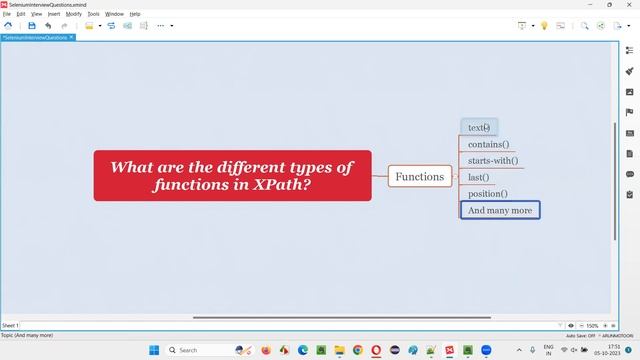
Task: Open the Comments bubble panel in sidebar
Action: (630, 174)
